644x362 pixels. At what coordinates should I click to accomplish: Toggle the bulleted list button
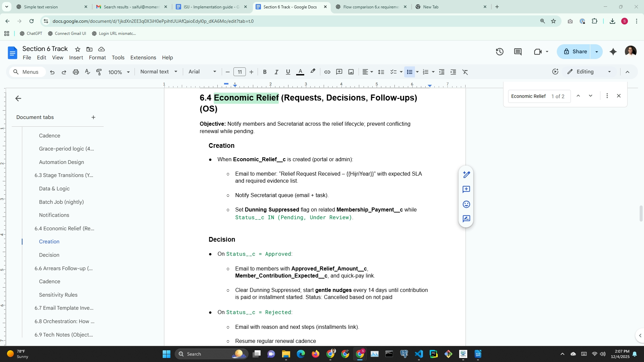click(x=410, y=72)
